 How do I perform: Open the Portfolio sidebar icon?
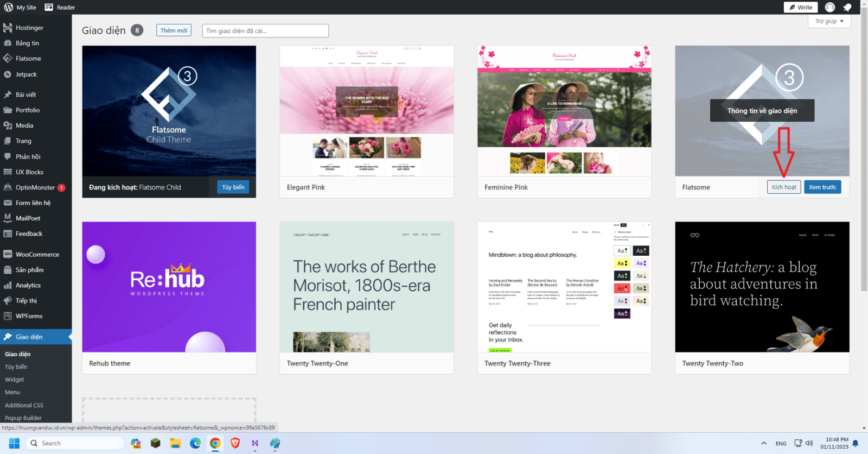[x=8, y=110]
